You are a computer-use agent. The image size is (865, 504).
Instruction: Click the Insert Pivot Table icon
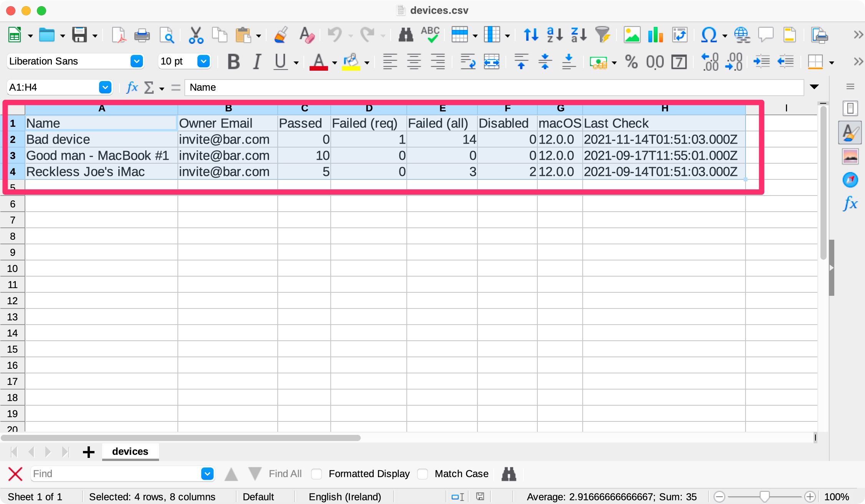pyautogui.click(x=679, y=35)
